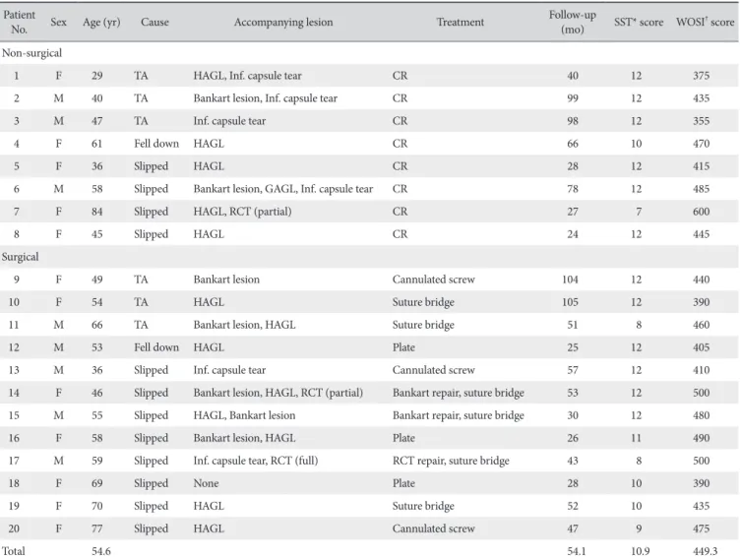Screen dimensions: 740x560
Task: Click total mean age 54.6
Action: click(x=101, y=551)
